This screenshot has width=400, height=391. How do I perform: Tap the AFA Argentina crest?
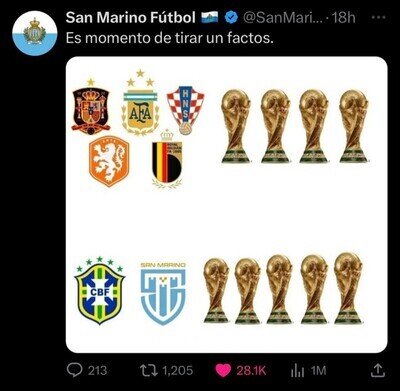pyautogui.click(x=140, y=102)
